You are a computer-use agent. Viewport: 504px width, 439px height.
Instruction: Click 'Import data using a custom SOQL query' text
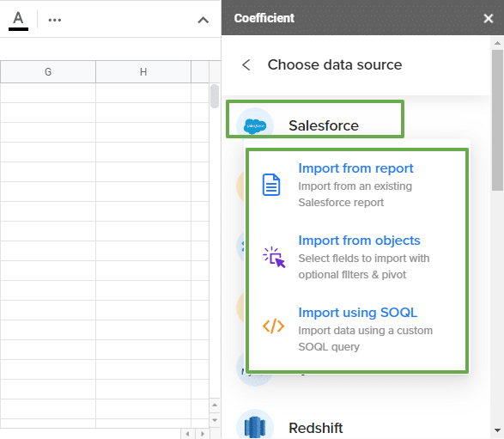tap(365, 338)
